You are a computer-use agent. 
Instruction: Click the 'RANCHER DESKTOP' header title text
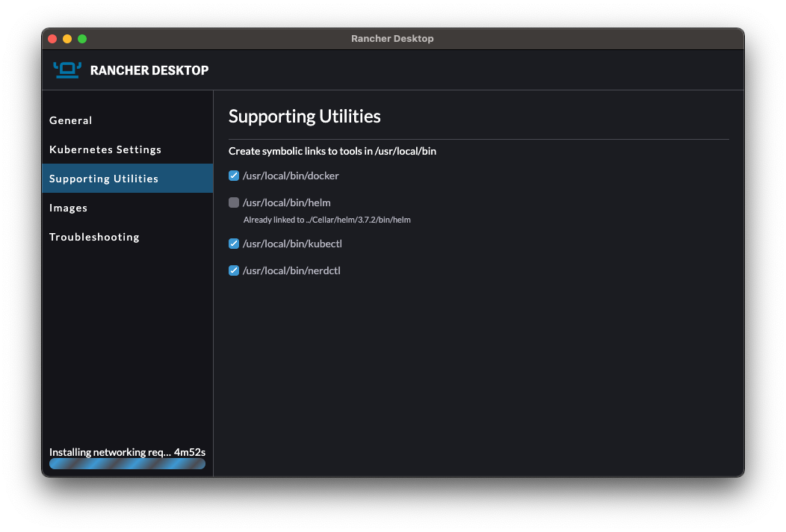click(149, 70)
